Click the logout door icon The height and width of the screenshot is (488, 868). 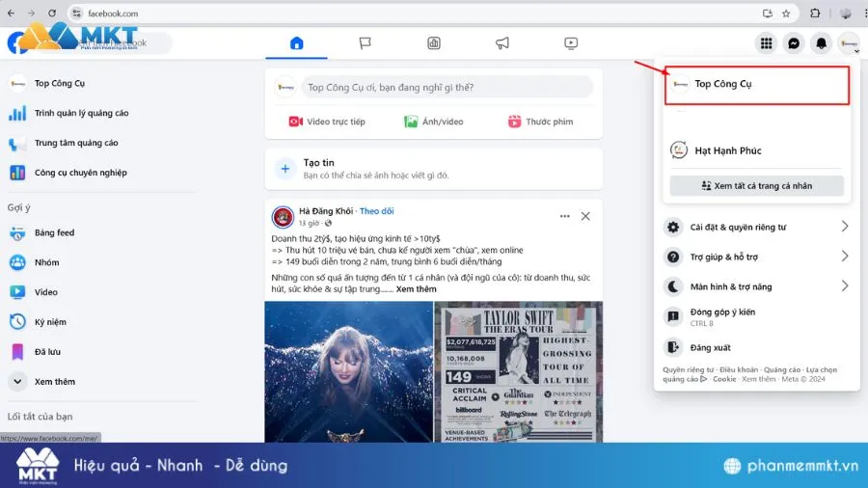click(x=673, y=347)
